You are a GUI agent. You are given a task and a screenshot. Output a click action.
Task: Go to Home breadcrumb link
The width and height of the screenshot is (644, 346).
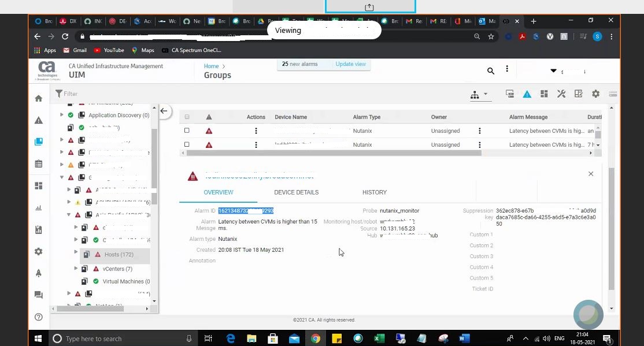point(211,66)
